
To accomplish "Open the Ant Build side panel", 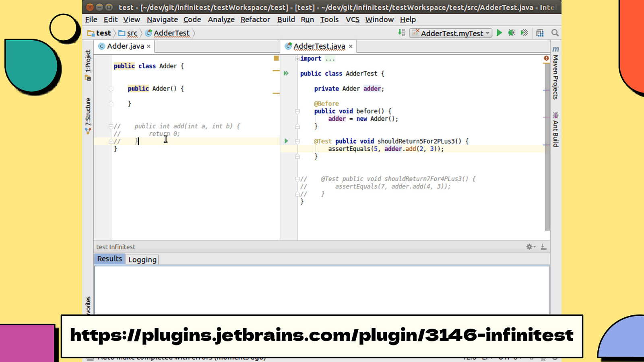I will pyautogui.click(x=555, y=130).
